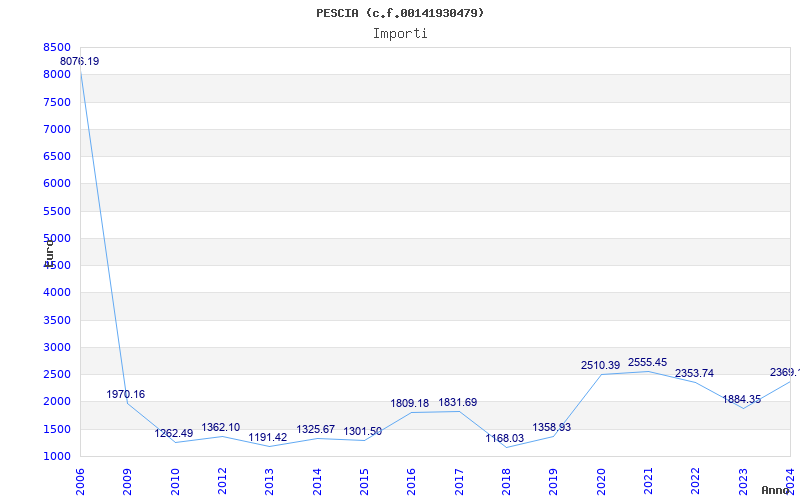Click x-axis year label 2018

pos(506,482)
